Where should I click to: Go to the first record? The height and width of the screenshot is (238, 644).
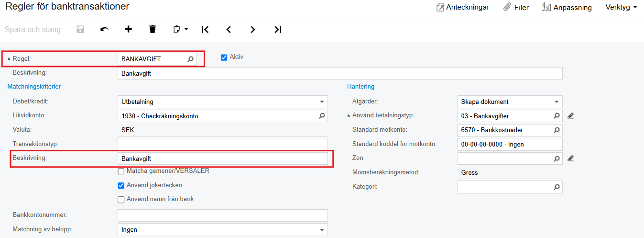coord(205,29)
